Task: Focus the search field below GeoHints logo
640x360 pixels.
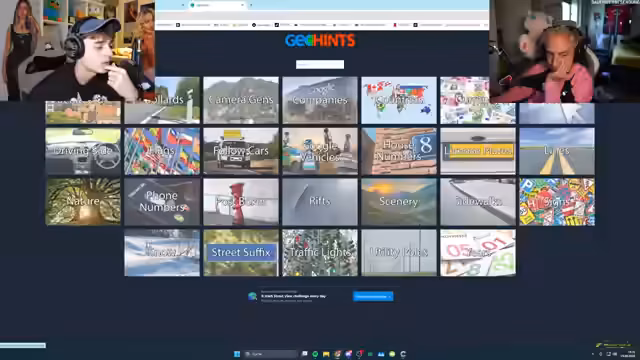Action: tap(320, 64)
